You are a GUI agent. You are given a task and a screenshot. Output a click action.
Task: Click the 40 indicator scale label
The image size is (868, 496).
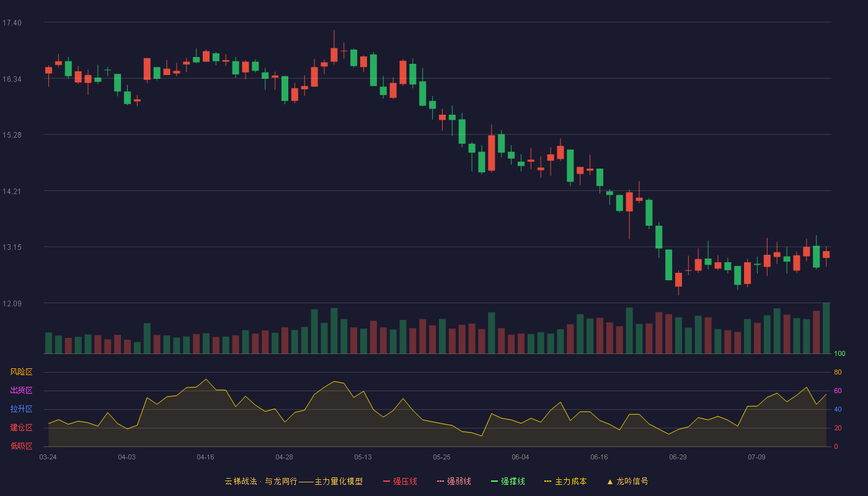coord(838,410)
